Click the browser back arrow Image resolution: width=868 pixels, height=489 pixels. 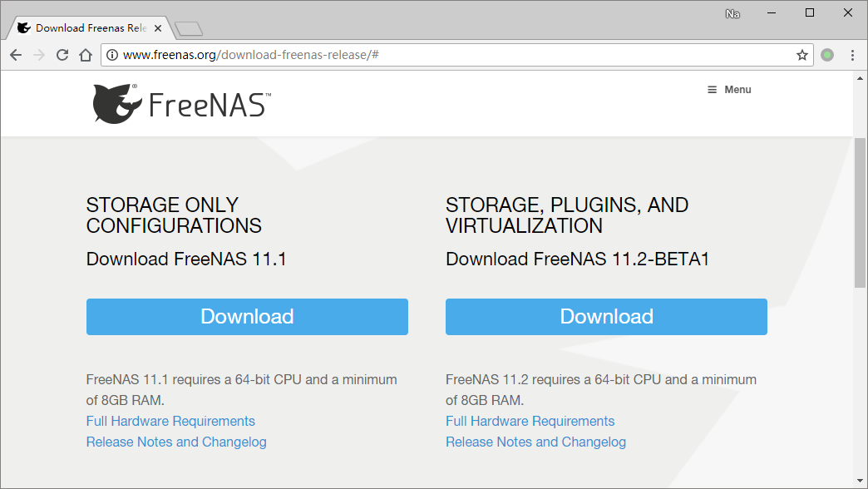pyautogui.click(x=16, y=55)
